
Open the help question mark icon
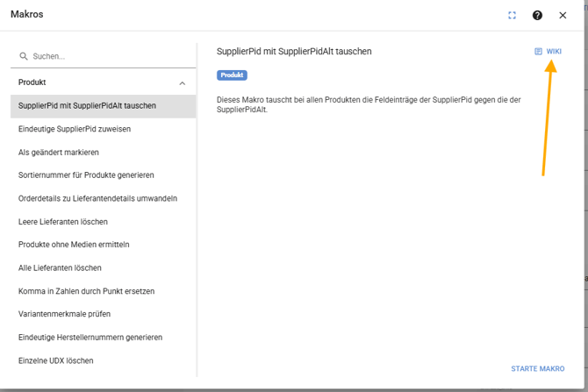(x=537, y=15)
